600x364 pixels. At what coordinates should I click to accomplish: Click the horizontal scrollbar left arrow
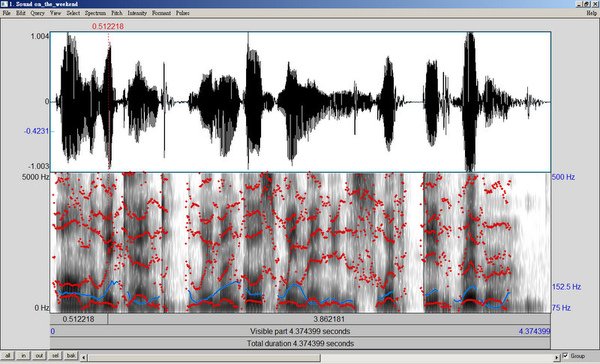(x=84, y=357)
